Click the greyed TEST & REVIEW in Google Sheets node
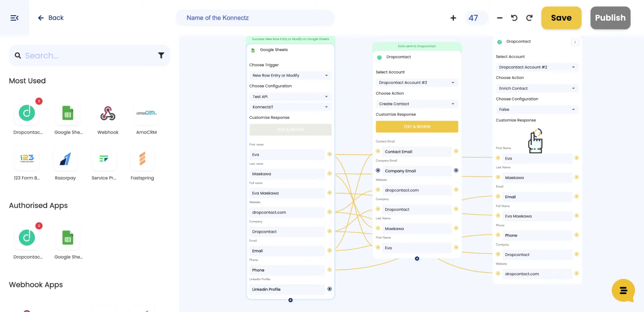 click(291, 130)
